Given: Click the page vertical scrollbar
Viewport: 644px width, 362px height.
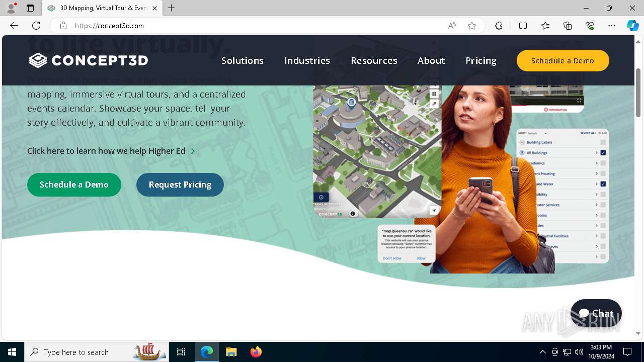Looking at the screenshot, I should click(638, 93).
